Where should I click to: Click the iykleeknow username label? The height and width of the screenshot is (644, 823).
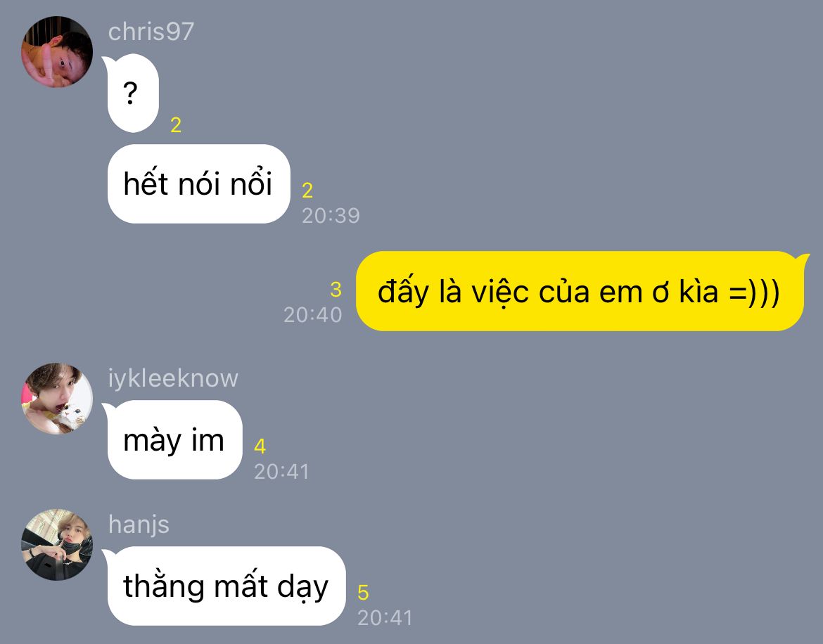click(173, 378)
